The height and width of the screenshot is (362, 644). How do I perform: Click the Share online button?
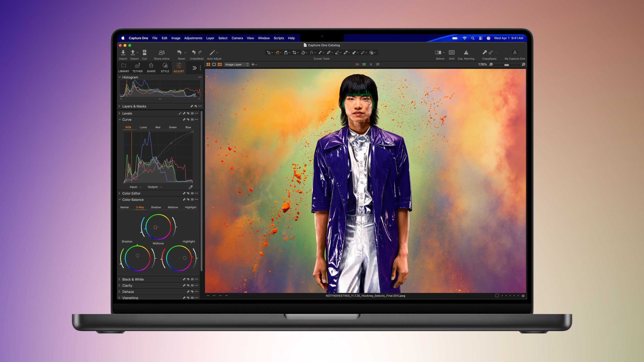(x=162, y=53)
